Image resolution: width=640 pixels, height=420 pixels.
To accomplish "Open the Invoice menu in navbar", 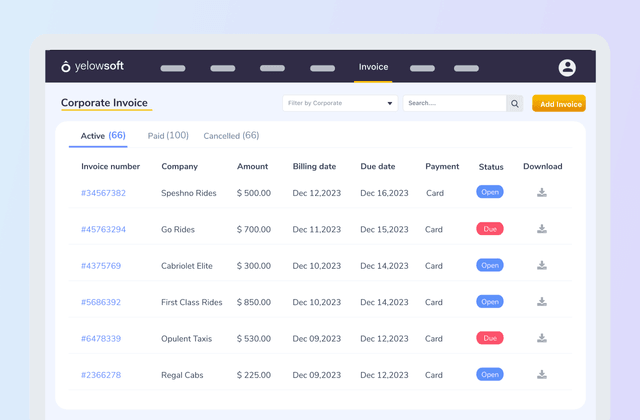I will click(373, 68).
